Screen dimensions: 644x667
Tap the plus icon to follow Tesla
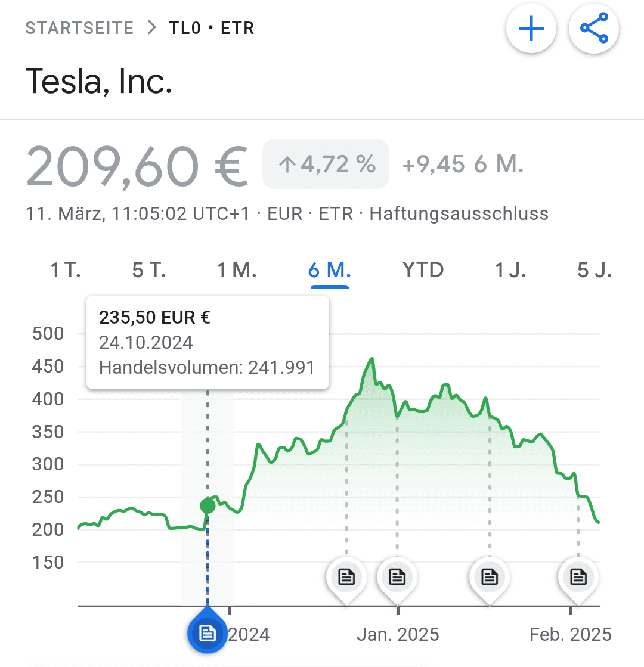click(x=531, y=29)
